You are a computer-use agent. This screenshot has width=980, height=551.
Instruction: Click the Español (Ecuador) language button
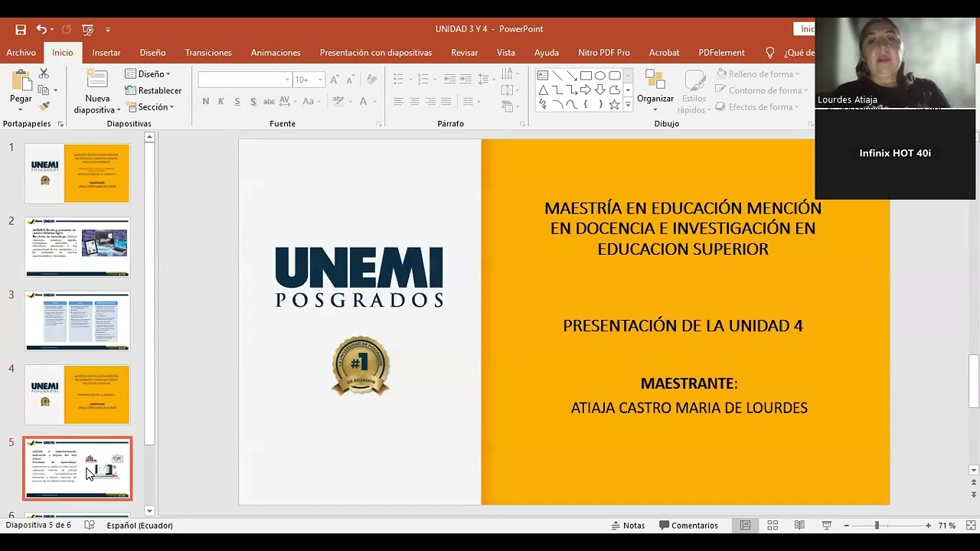click(140, 526)
